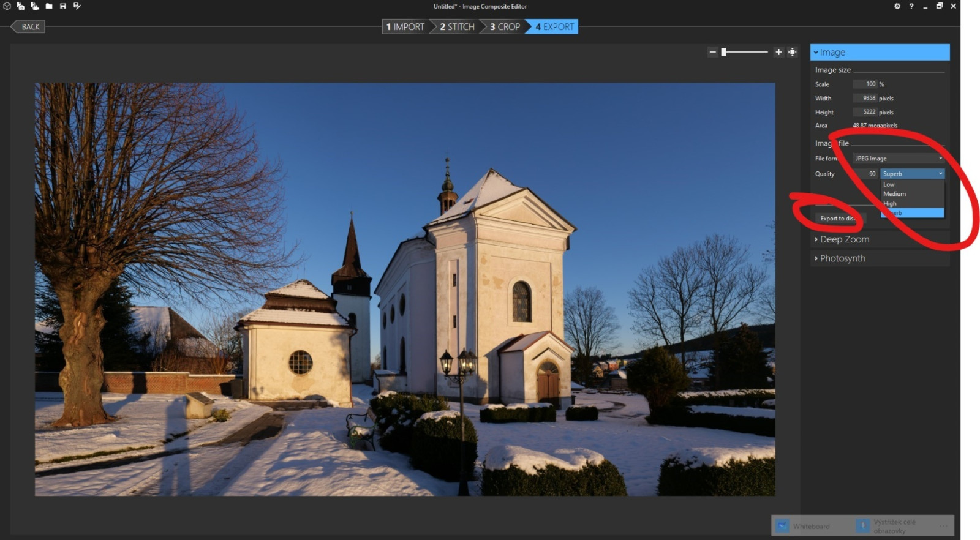Viewport: 980px width, 540px height.
Task: Zoom in with the plus button
Action: (778, 52)
